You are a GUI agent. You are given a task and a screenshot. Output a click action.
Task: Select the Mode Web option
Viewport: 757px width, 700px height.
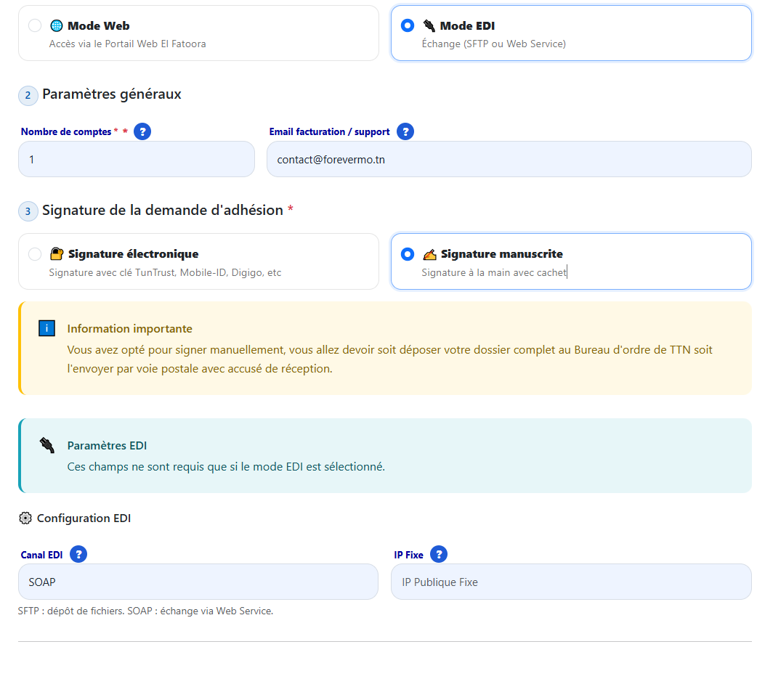point(33,25)
